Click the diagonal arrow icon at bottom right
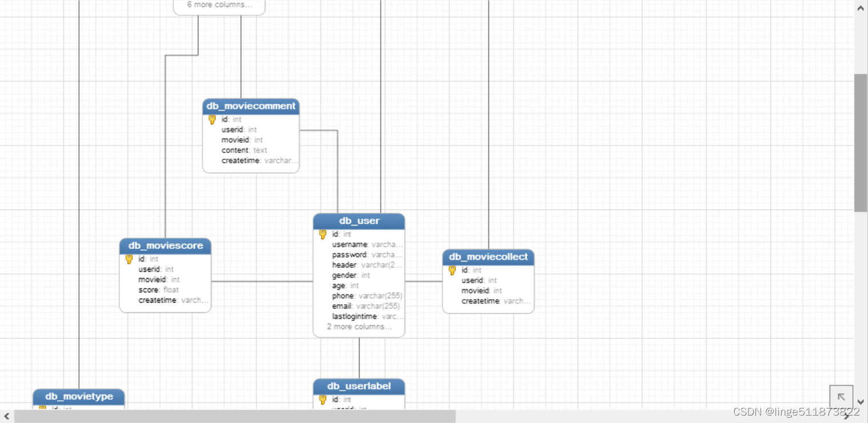This screenshot has height=423, width=868. click(841, 397)
